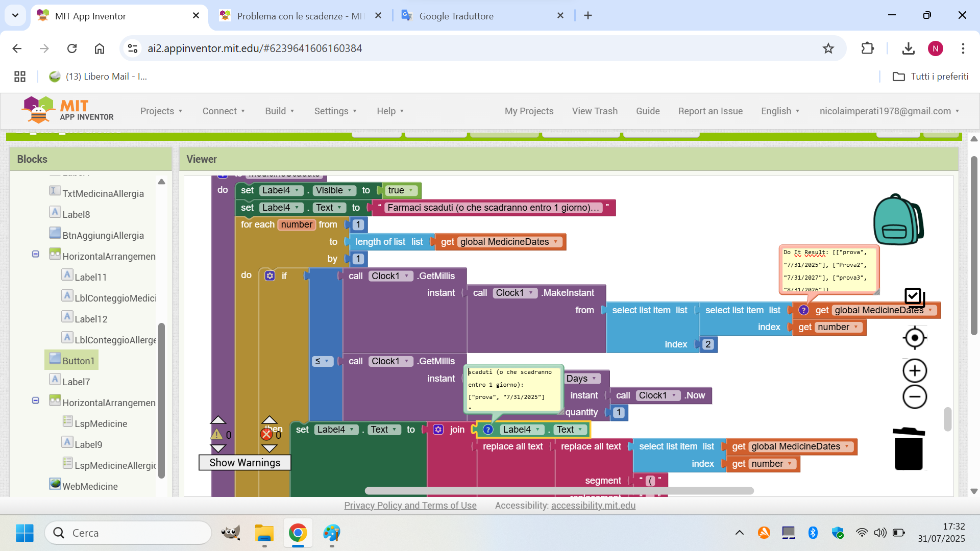Screen dimensions: 980x551
Task: Click the viewer horizontal scrollbar
Action: 559,491
